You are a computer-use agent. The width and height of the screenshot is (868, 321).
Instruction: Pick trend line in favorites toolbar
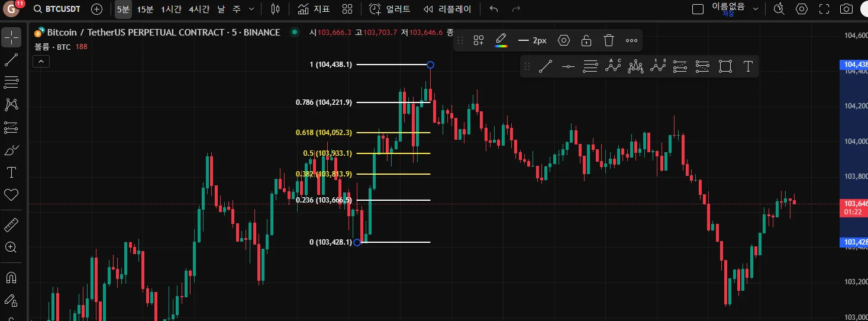pos(546,66)
